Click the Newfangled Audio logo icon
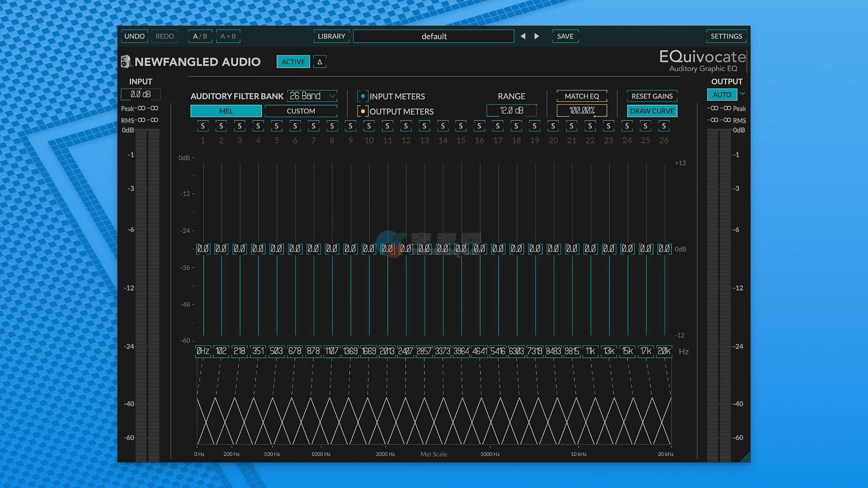 click(125, 61)
